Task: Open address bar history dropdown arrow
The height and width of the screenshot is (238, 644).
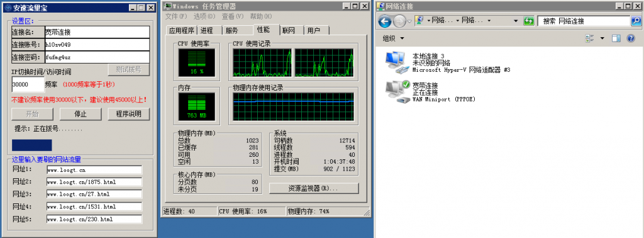Action: (516, 21)
